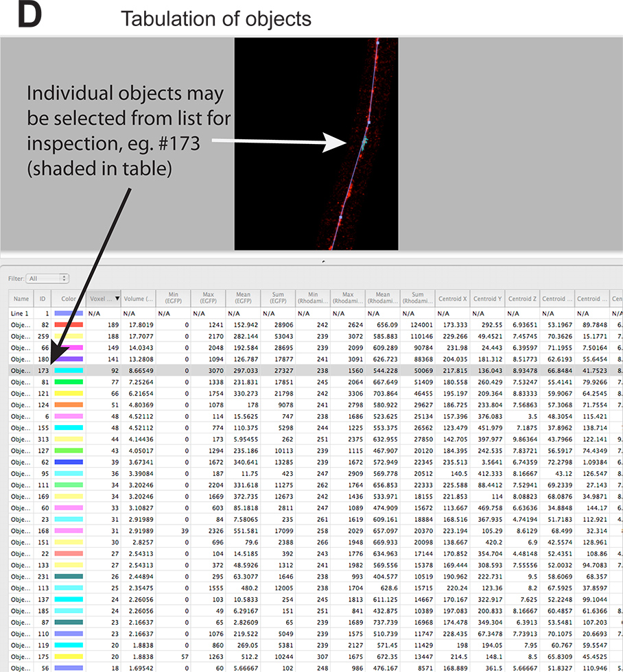Click Centroid Y value 209.364

pos(490,394)
